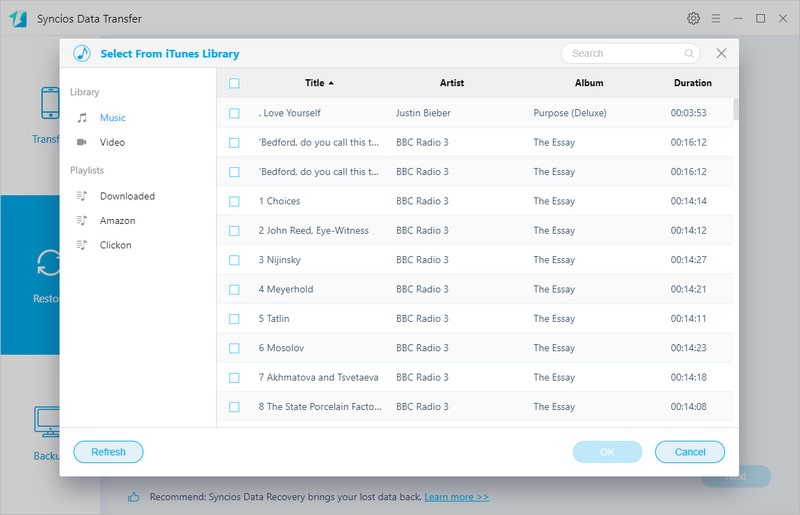Click into the Search field

point(631,53)
